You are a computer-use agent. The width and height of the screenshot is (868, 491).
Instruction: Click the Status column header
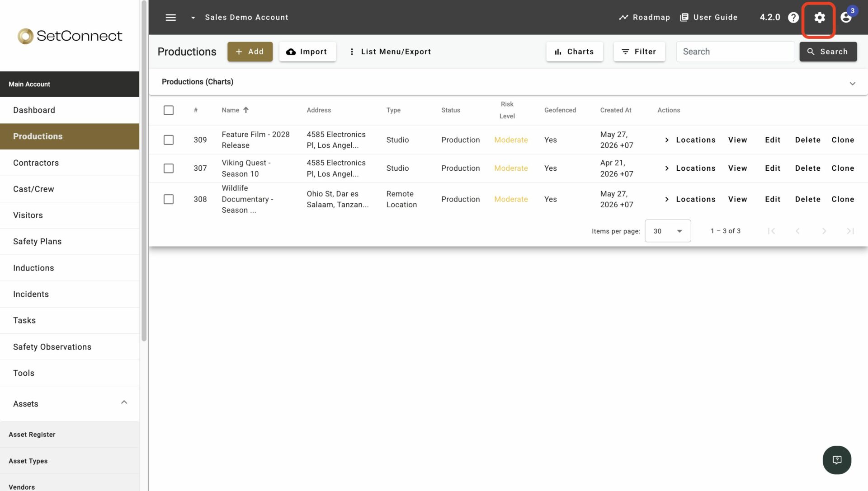[x=450, y=110]
